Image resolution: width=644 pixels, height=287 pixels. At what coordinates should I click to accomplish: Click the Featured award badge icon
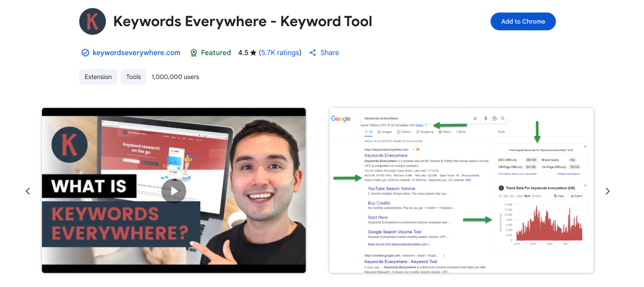[194, 53]
